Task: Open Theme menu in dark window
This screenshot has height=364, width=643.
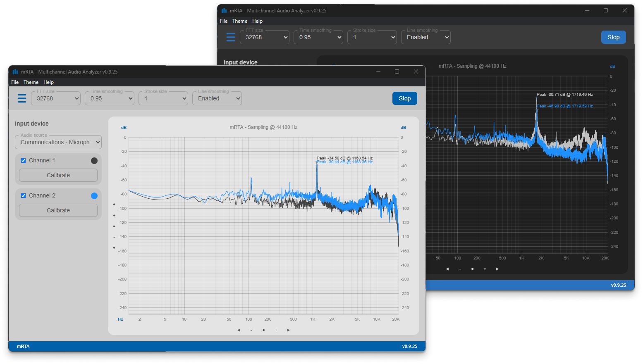Action: pyautogui.click(x=240, y=21)
